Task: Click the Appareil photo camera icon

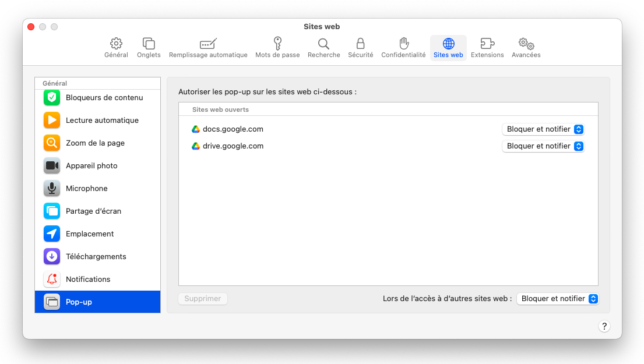Action: click(x=52, y=166)
